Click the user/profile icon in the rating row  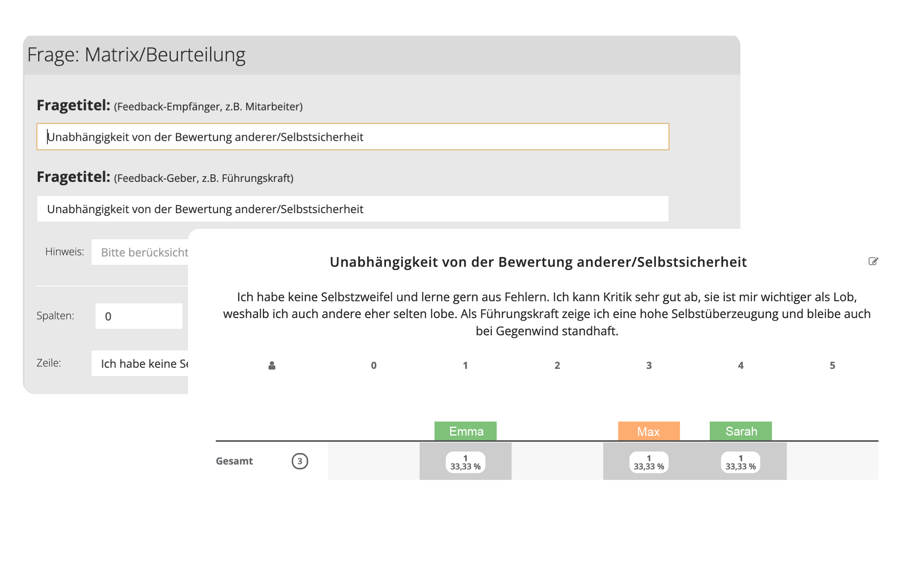point(274,365)
